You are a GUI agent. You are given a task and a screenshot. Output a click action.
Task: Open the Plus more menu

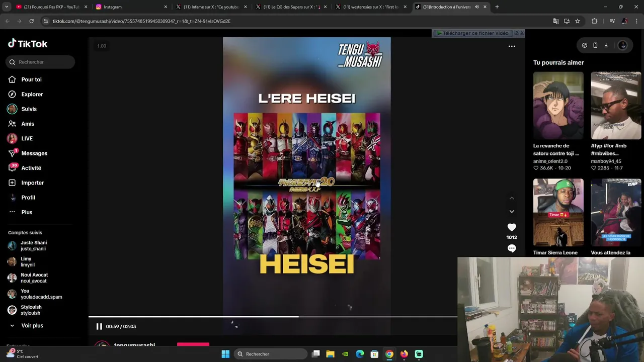click(x=27, y=212)
